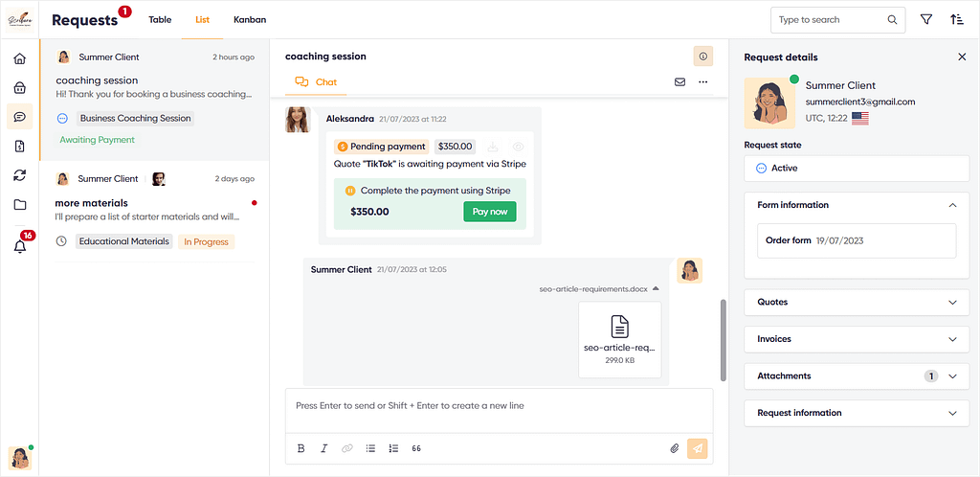The image size is (980, 477).
Task: Click the assignee avatar on more materials
Action: pyautogui.click(x=159, y=179)
